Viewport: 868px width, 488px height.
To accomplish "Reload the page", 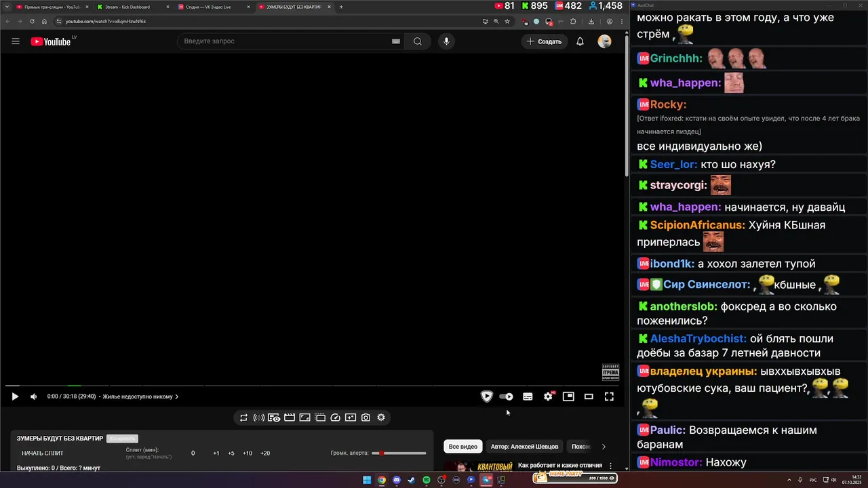I will (x=32, y=21).
